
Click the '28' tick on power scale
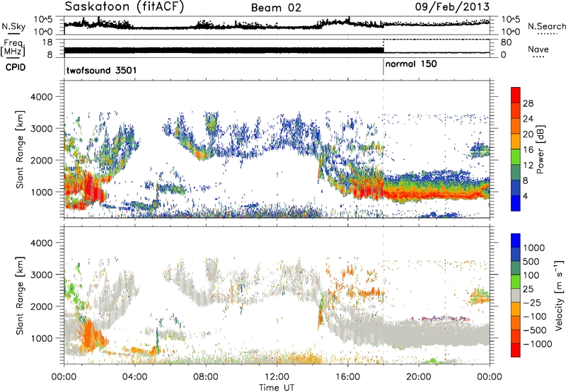(x=528, y=103)
